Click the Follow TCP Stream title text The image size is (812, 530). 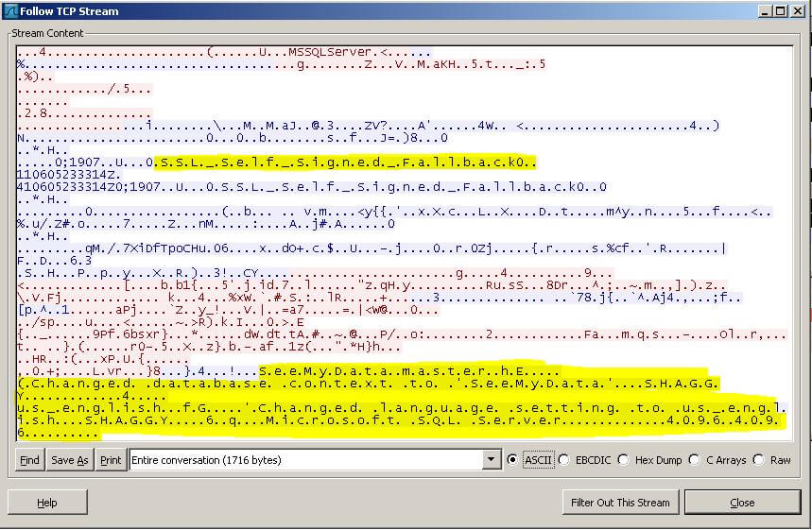click(x=69, y=11)
